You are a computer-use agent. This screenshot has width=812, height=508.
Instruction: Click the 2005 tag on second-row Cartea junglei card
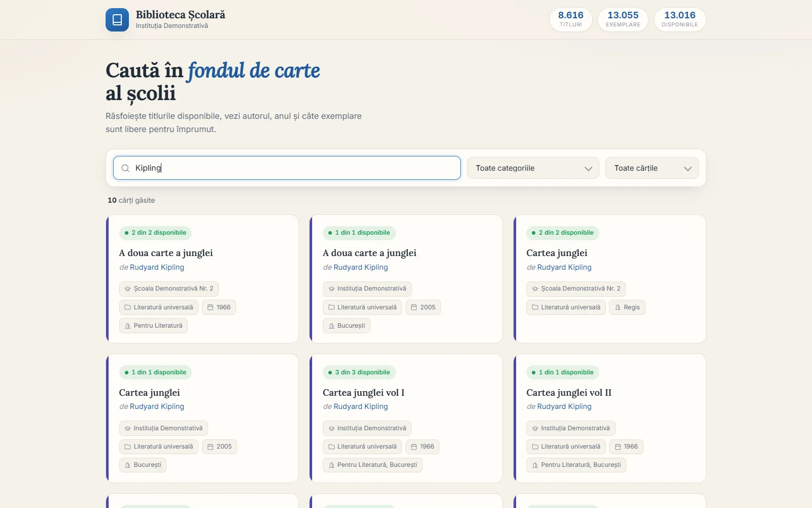pyautogui.click(x=219, y=447)
